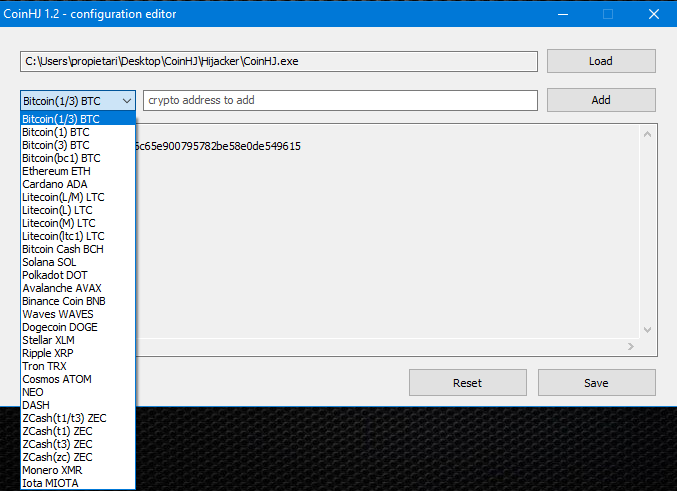This screenshot has height=491, width=677.
Task: Choose Bitcoin(1) BTC from the list
Action: (x=78, y=132)
